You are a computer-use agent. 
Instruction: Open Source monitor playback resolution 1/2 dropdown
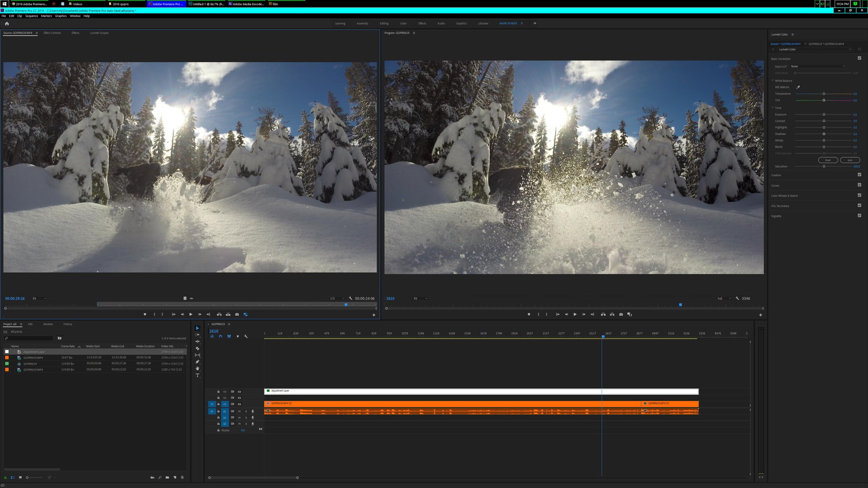click(x=337, y=299)
